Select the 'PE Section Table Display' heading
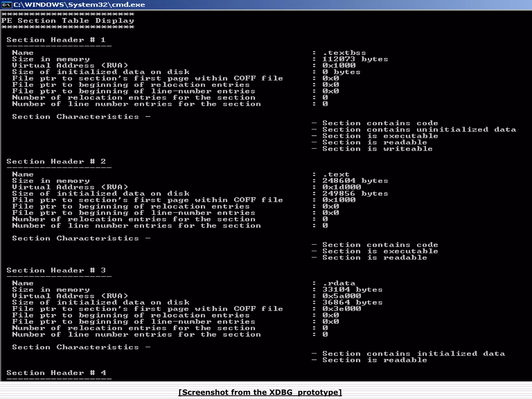The height and width of the screenshot is (399, 532). coord(68,21)
